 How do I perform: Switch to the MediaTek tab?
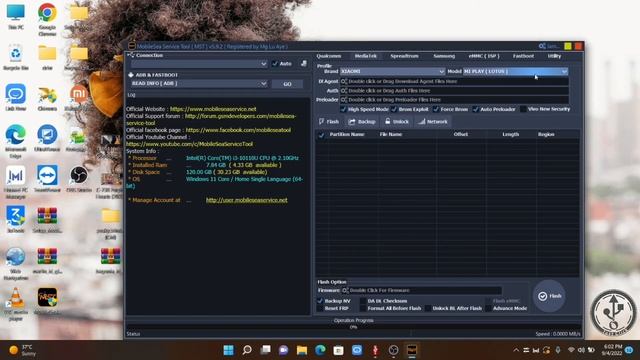(x=366, y=56)
